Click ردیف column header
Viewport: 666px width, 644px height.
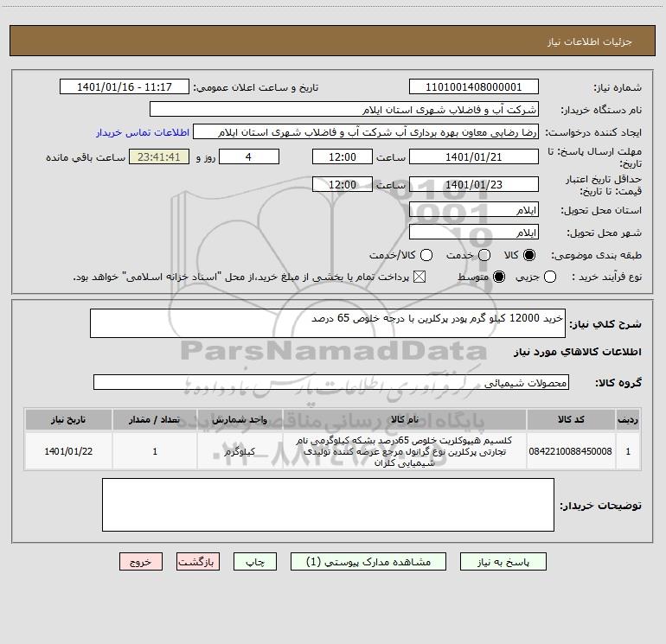pyautogui.click(x=628, y=420)
